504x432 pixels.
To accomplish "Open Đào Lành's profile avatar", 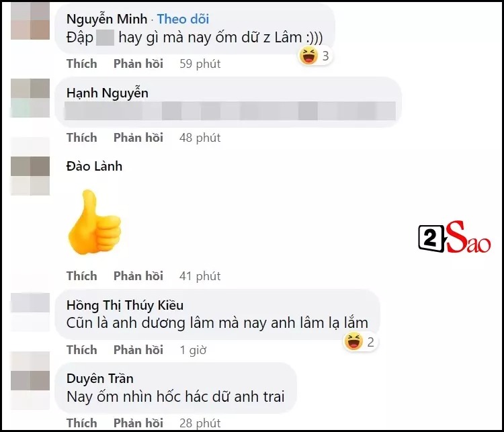I will click(30, 176).
